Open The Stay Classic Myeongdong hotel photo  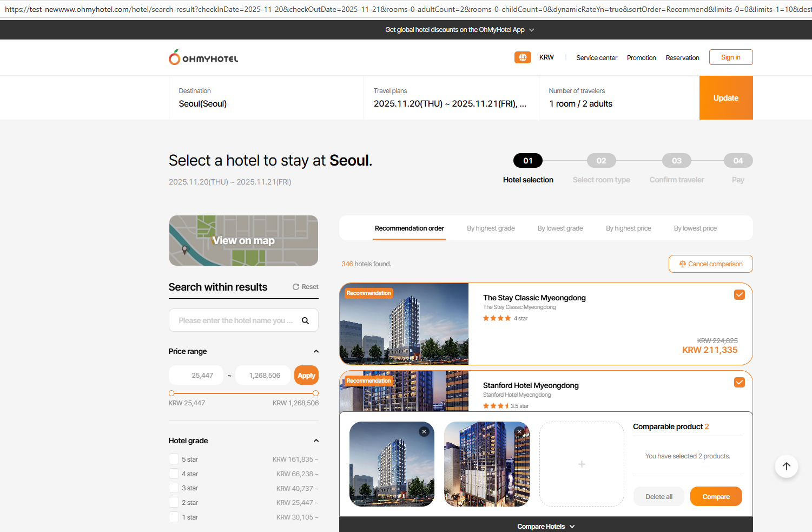click(404, 324)
